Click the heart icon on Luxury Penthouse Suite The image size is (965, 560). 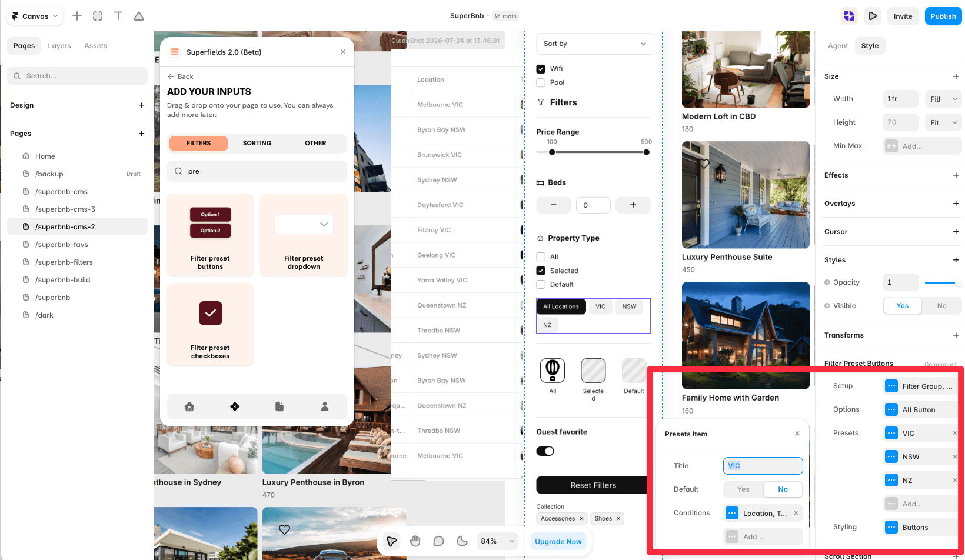point(704,164)
